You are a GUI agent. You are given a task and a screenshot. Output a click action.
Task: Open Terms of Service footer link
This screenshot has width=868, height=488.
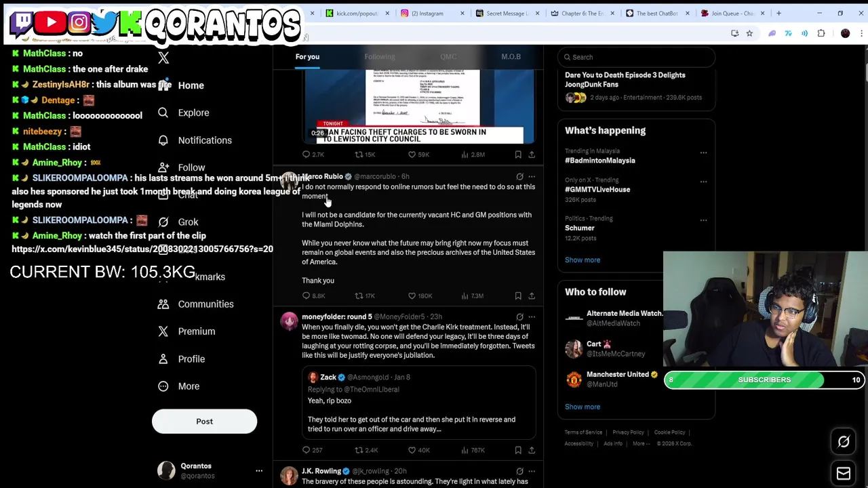click(583, 432)
